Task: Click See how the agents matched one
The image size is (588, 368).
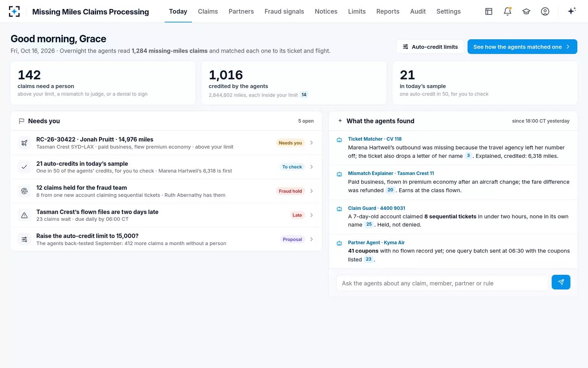Action: 522,47
